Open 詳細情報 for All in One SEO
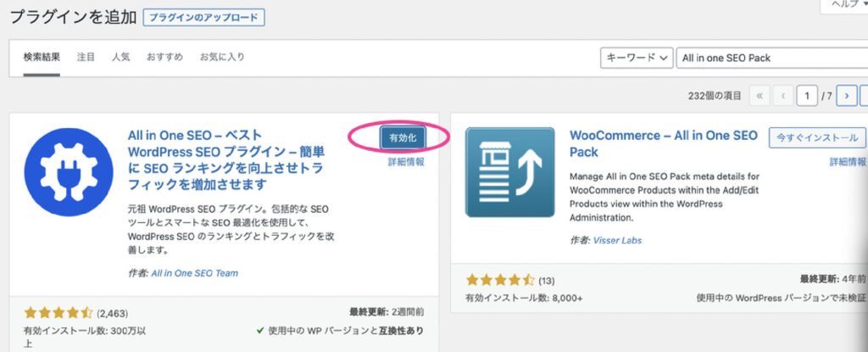 406,162
